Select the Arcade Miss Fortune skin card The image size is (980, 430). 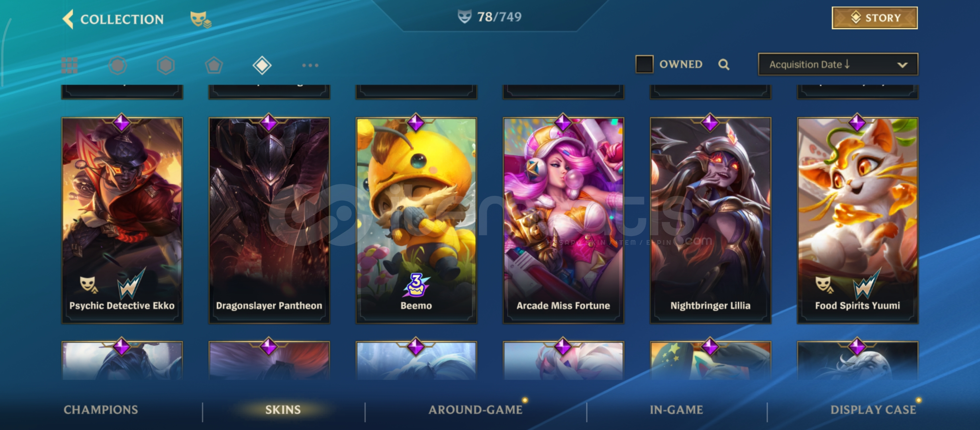tap(563, 220)
